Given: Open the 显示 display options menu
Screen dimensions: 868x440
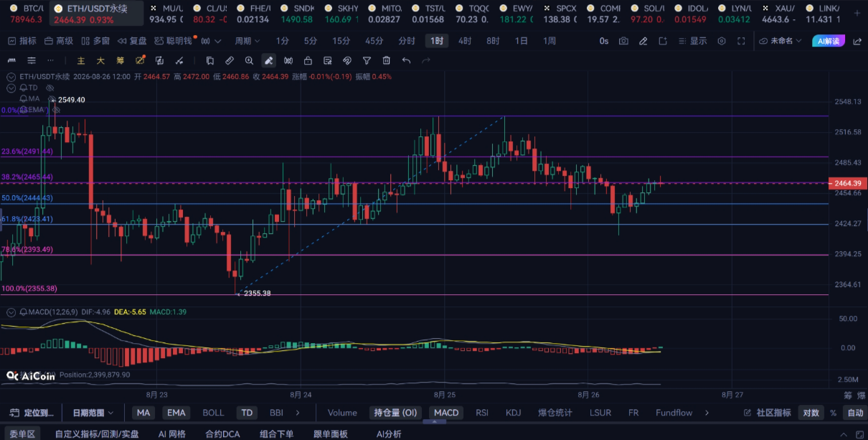Looking at the screenshot, I should pyautogui.click(x=692, y=41).
